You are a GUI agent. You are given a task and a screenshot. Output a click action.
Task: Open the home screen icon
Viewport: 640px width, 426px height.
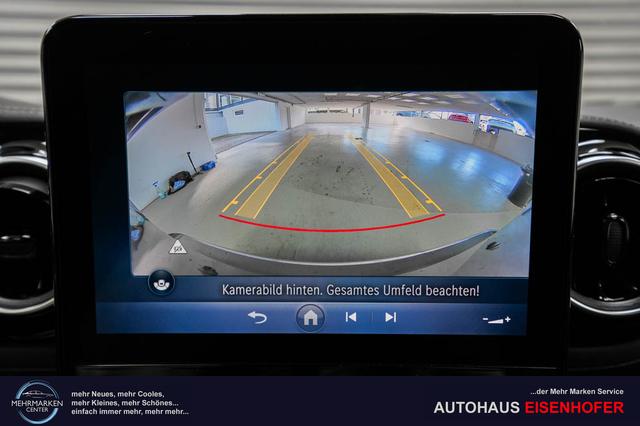point(311,317)
